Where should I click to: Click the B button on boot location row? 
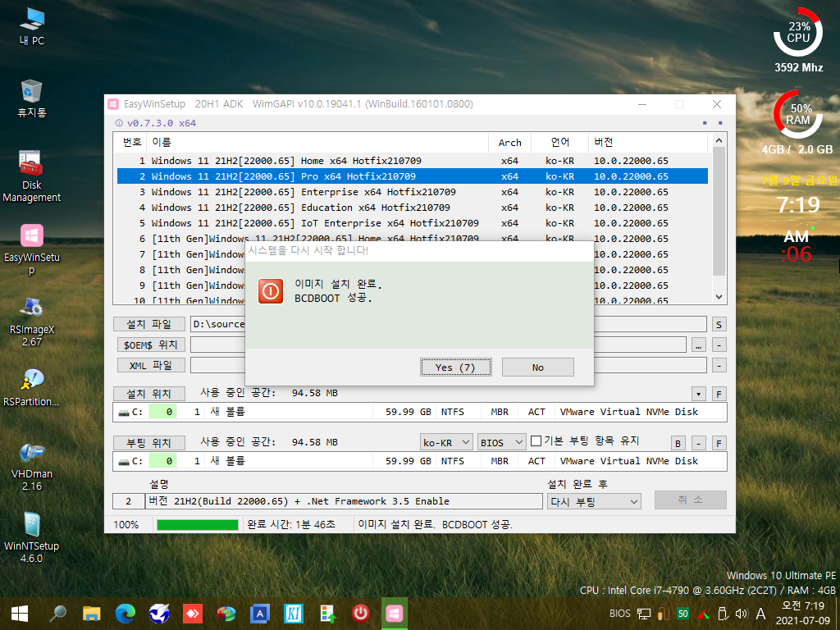click(678, 444)
